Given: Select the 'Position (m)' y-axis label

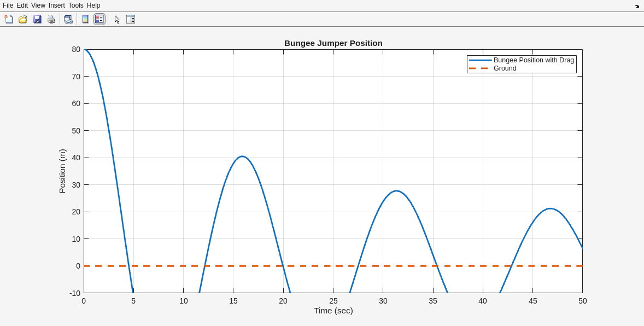Looking at the screenshot, I should [62, 171].
